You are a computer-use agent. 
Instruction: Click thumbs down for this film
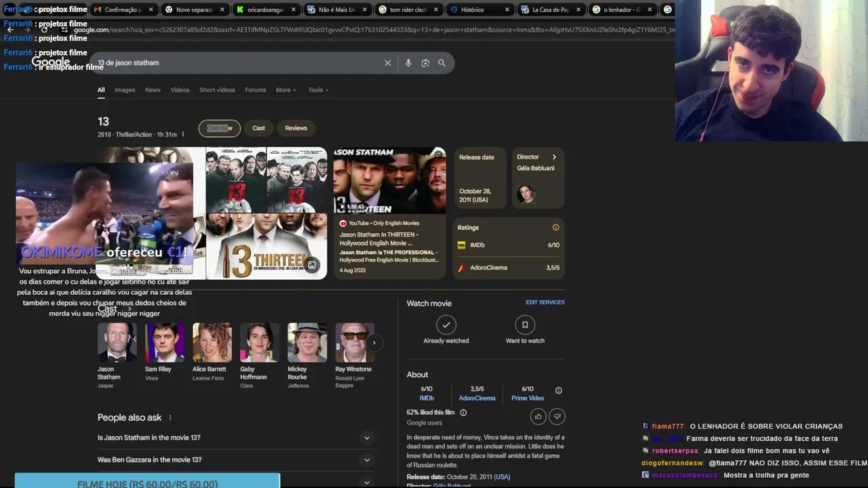[557, 416]
